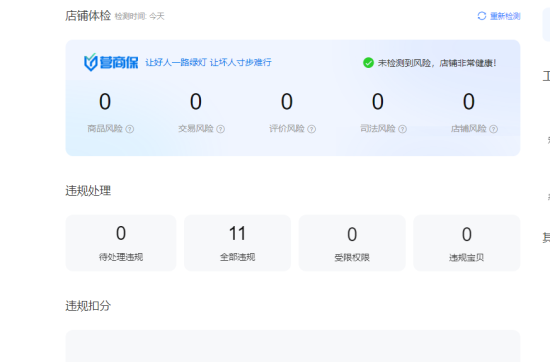The height and width of the screenshot is (362, 550).
Task: Click the 未检测到风险 health status message
Action: [437, 63]
